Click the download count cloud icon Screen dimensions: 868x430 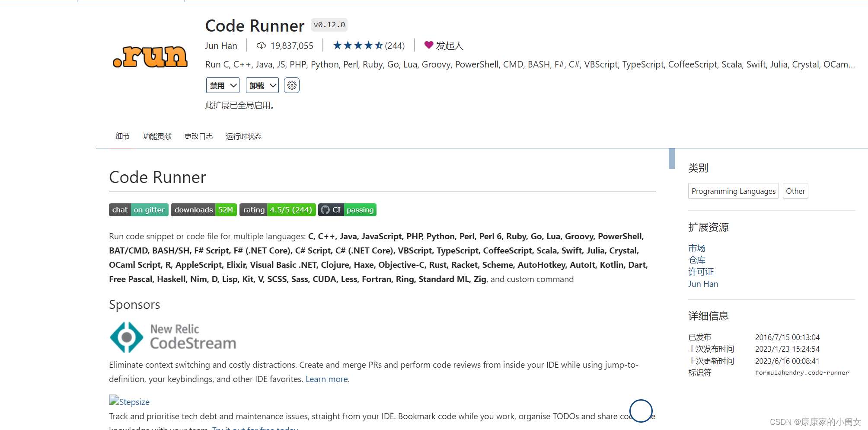[261, 45]
